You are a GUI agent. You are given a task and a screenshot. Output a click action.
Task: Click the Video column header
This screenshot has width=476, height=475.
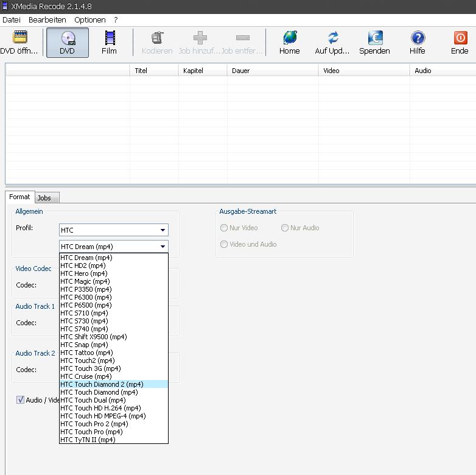364,71
